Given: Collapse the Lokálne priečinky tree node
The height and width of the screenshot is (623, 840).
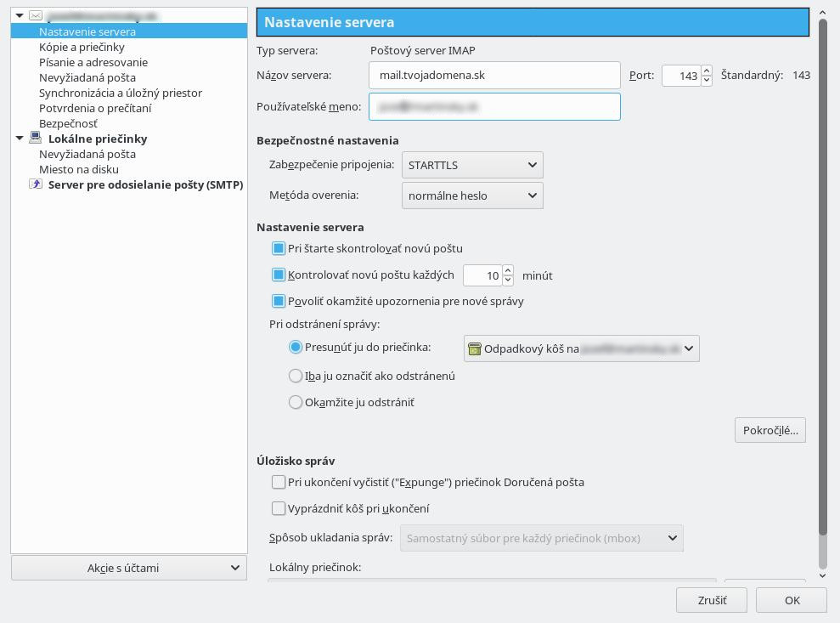Looking at the screenshot, I should coord(20,139).
